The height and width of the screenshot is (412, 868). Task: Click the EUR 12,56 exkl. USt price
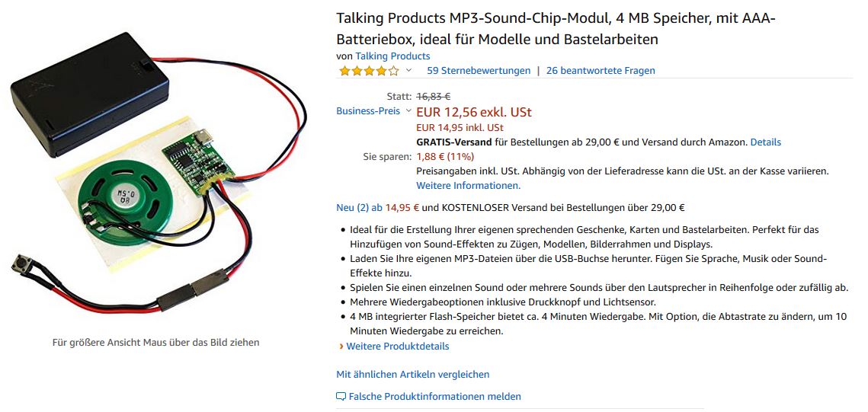[x=473, y=112]
